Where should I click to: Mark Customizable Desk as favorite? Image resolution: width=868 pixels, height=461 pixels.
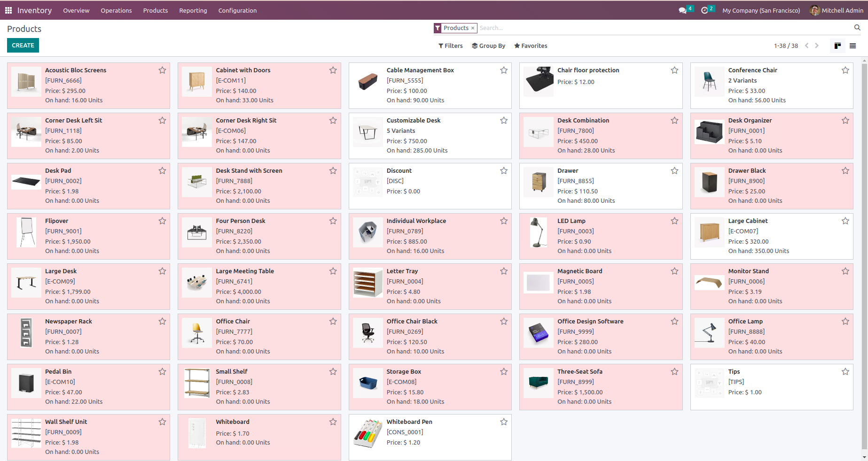504,121
